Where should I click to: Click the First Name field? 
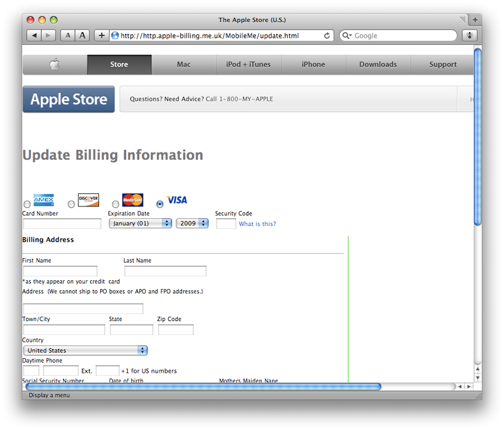[x=60, y=271]
